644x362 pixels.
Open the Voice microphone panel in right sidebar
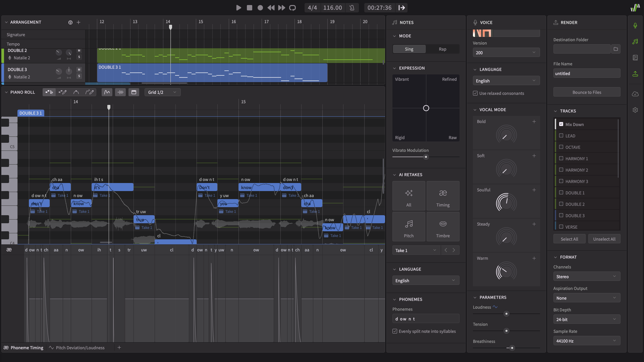click(x=635, y=25)
